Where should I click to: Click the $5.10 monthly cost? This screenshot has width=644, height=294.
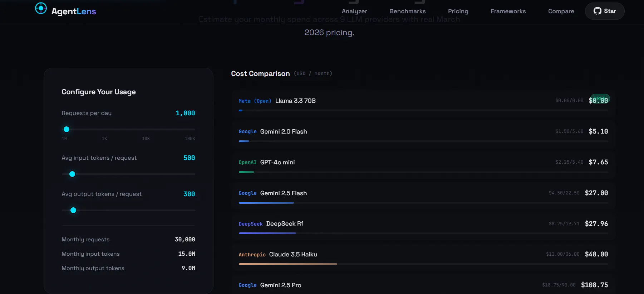click(x=598, y=131)
